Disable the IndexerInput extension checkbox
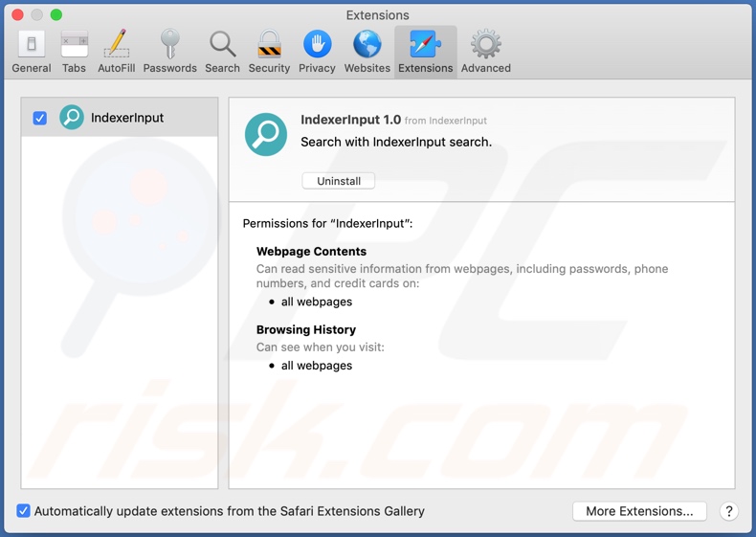 (40, 118)
